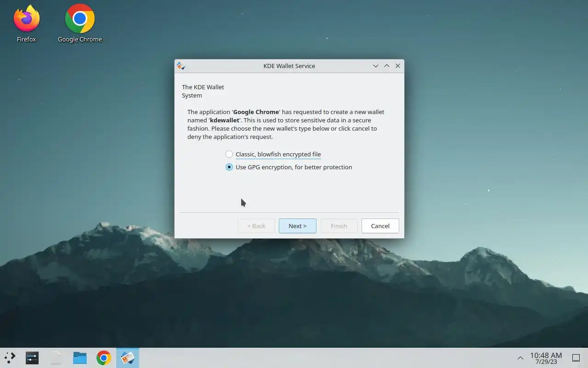588x368 pixels.
Task: Open Firefox from the desktop icon
Action: (x=26, y=24)
